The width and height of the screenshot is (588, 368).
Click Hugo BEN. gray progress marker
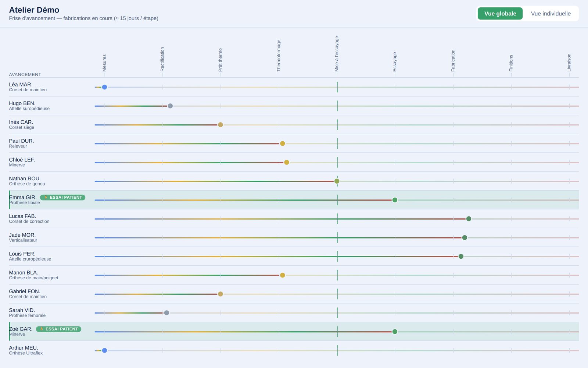tap(170, 106)
